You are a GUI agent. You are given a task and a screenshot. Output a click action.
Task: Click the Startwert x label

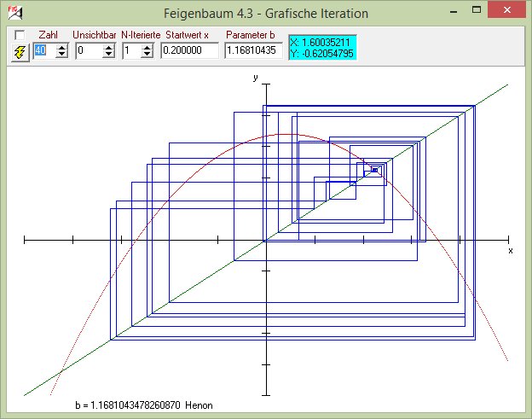click(187, 35)
